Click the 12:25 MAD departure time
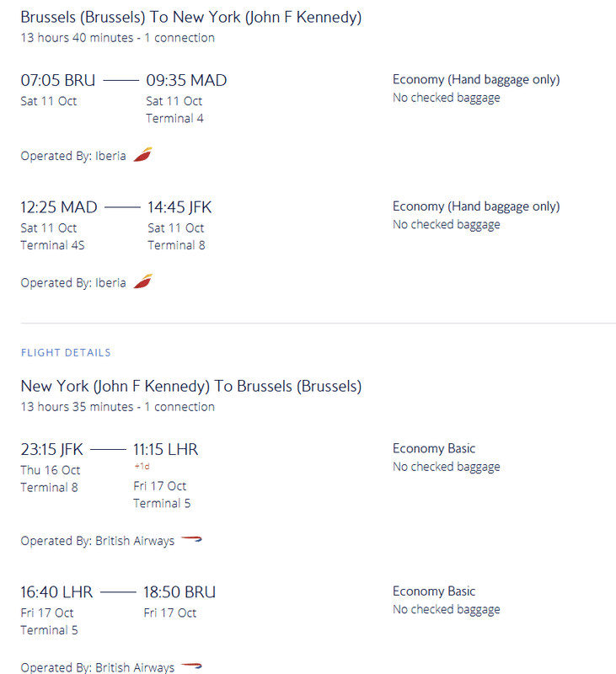 coord(59,207)
